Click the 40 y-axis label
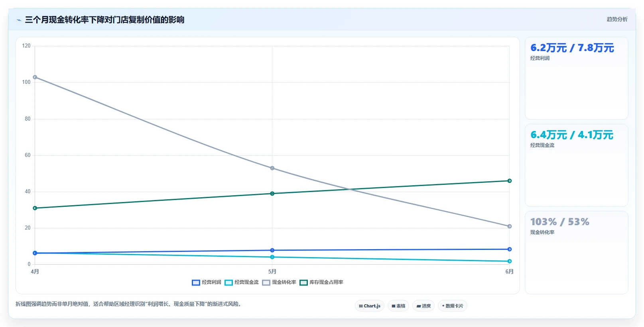 click(28, 192)
